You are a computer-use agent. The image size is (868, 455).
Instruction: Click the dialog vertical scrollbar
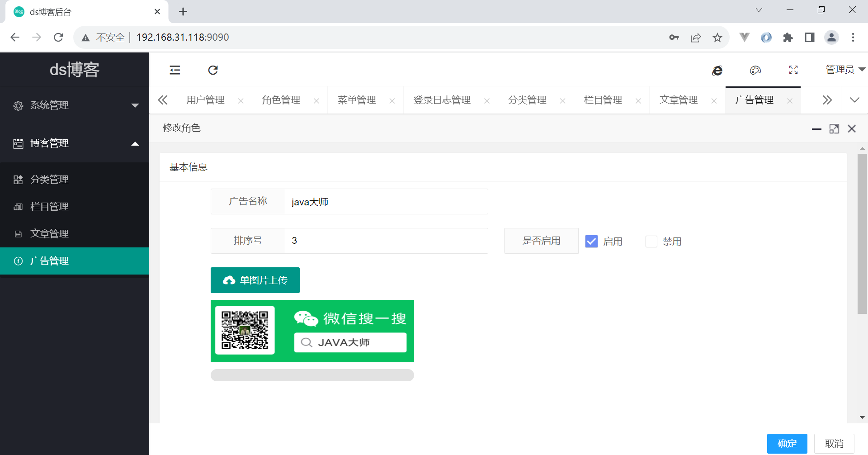[862, 233]
